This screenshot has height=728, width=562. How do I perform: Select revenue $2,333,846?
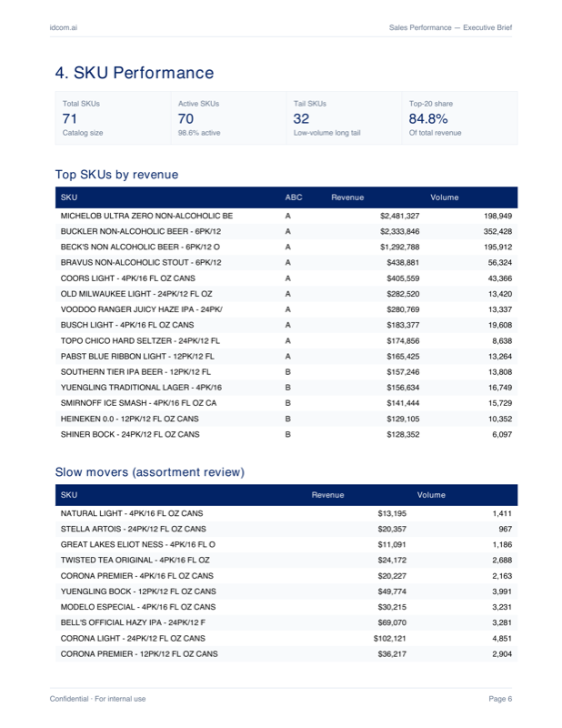point(399,231)
